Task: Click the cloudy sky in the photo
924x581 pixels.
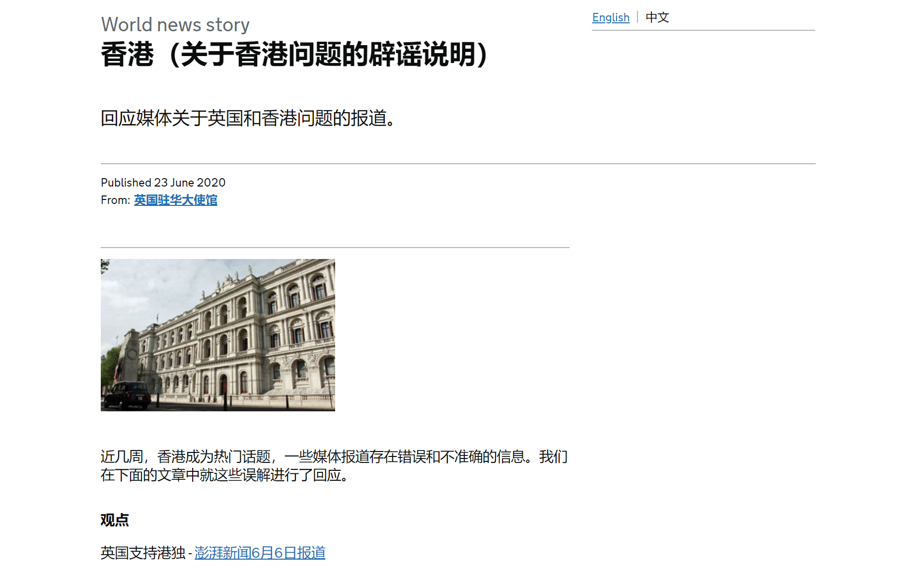Action: click(x=149, y=288)
